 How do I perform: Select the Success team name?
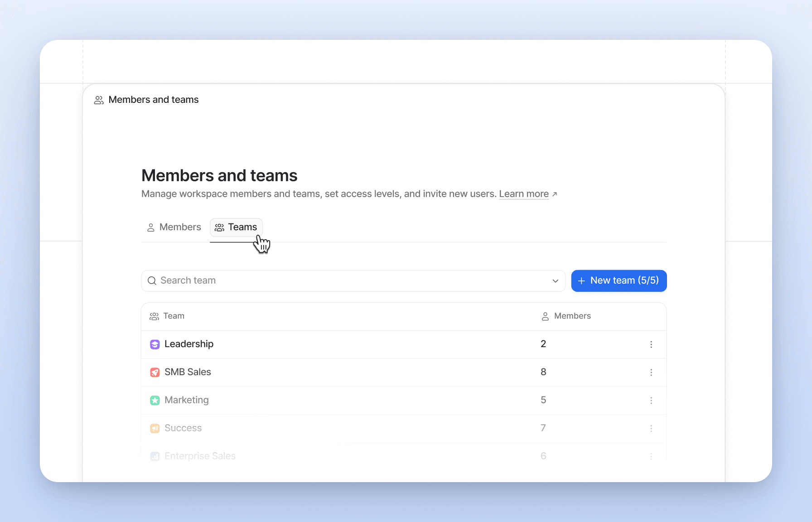coord(183,428)
